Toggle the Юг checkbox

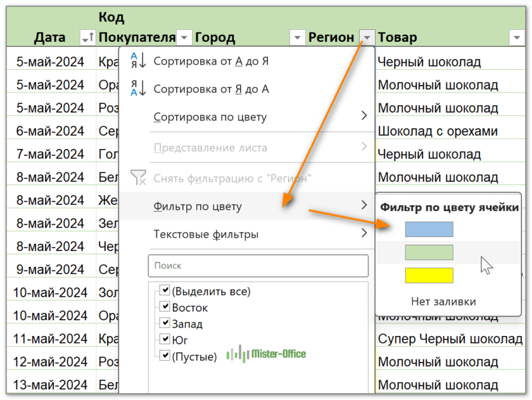[164, 340]
